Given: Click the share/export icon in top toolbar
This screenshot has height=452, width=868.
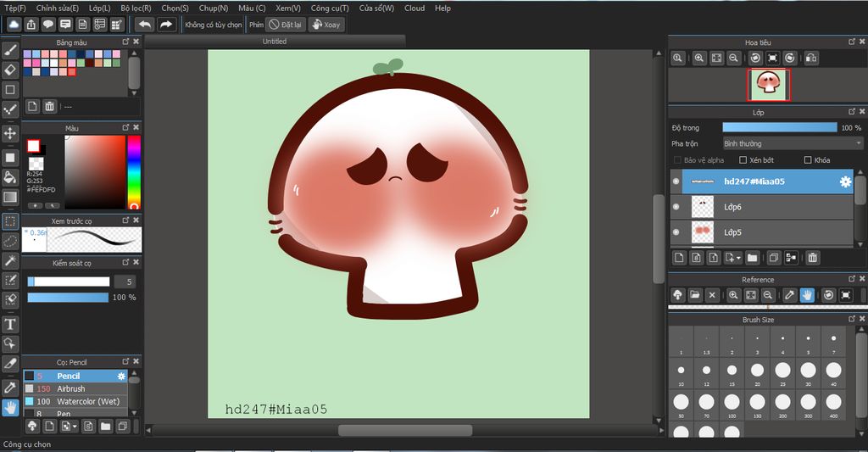Looking at the screenshot, I should (31, 25).
